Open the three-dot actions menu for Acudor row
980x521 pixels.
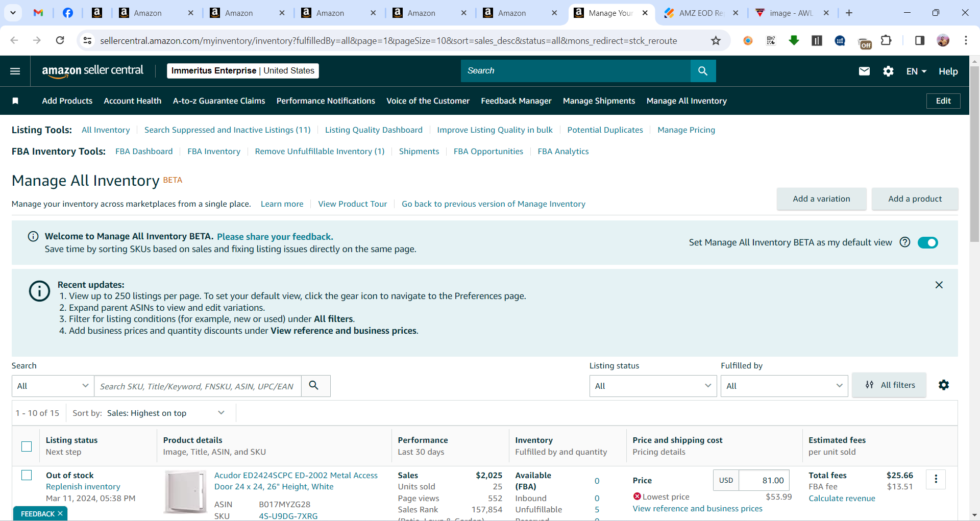(936, 479)
